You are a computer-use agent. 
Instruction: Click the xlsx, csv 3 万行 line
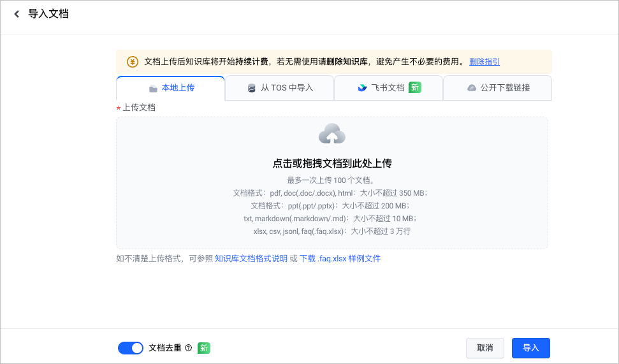click(x=332, y=231)
